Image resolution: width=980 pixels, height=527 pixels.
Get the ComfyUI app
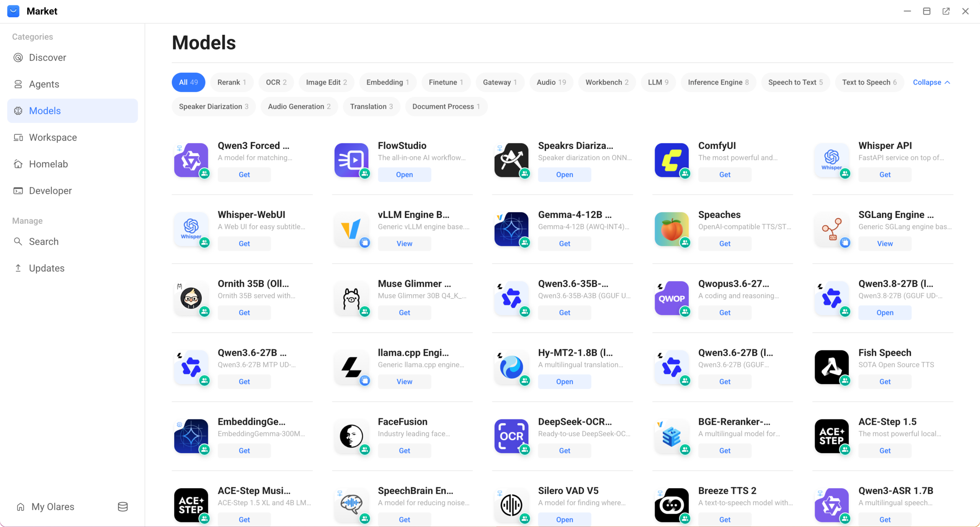point(725,175)
